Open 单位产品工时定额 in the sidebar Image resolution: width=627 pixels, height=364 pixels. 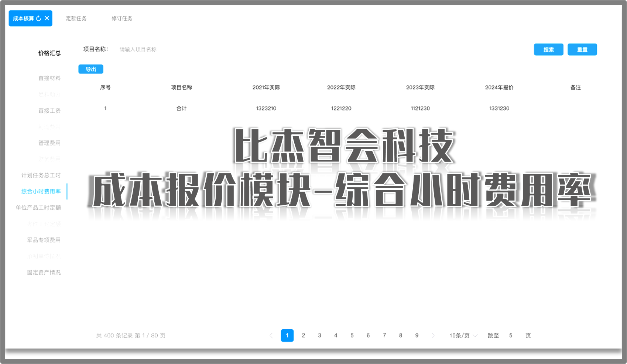(x=38, y=208)
